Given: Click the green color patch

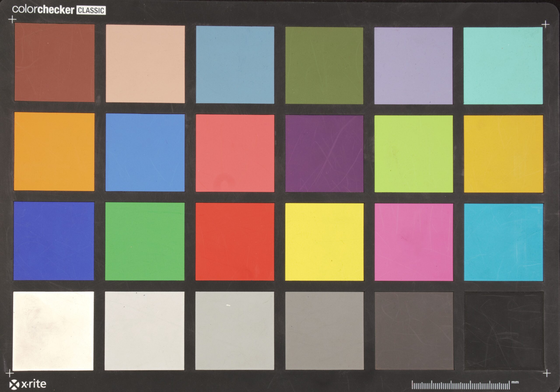Looking at the screenshot, I should tap(145, 241).
